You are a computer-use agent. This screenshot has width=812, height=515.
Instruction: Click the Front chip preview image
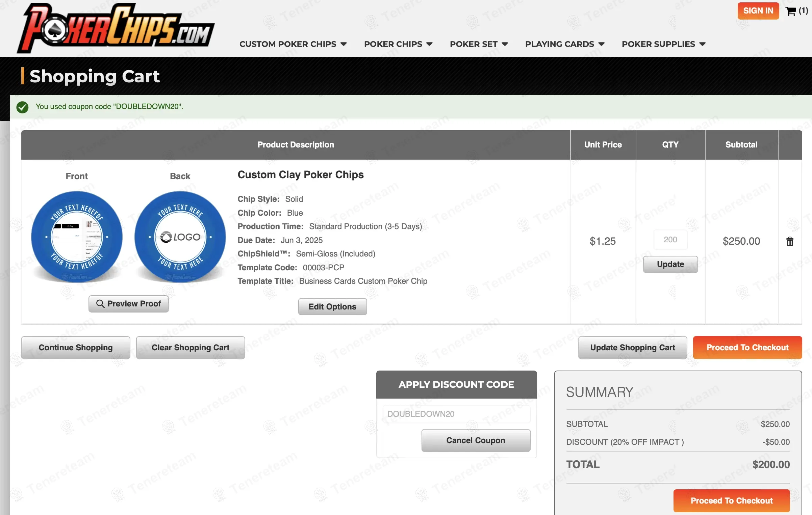click(77, 237)
